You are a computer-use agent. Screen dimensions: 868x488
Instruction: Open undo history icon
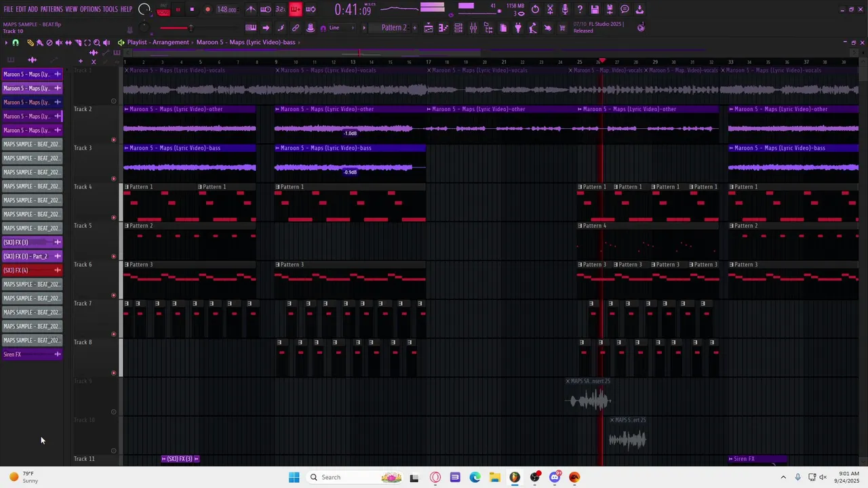tap(535, 9)
